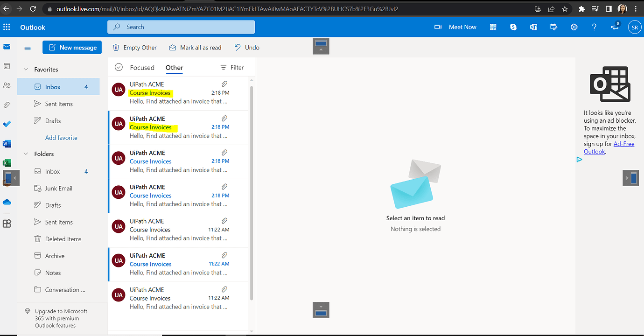
Task: Bookmark this page with the star
Action: [565, 8]
